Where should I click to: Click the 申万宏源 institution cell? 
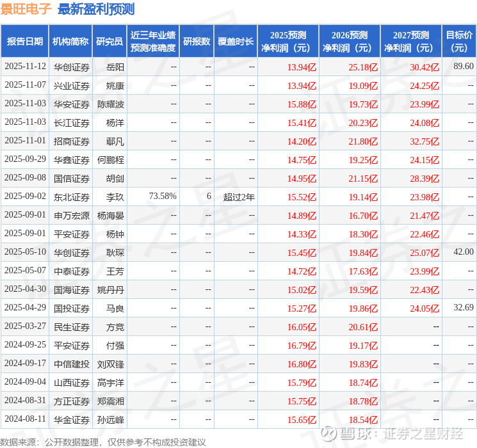coord(72,216)
